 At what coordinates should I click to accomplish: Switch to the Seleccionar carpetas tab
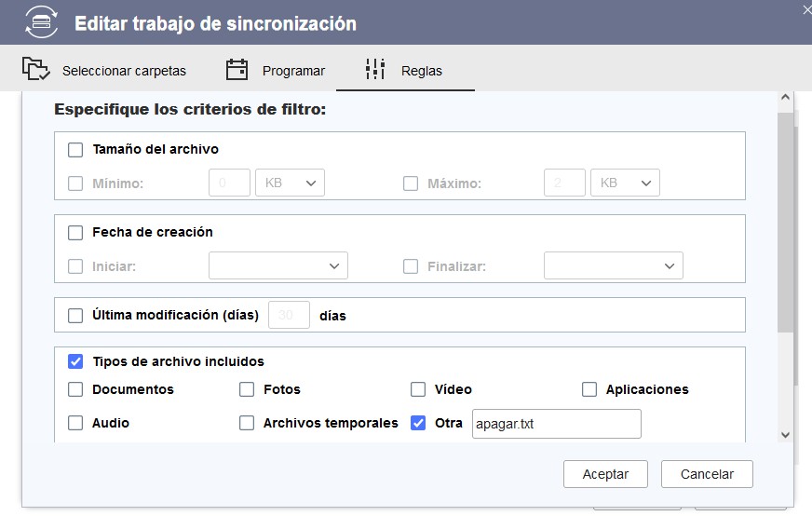coord(104,71)
